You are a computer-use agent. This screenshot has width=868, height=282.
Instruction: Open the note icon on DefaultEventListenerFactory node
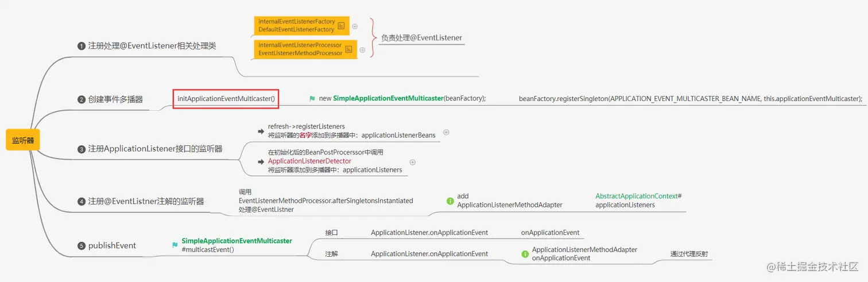coord(341,26)
